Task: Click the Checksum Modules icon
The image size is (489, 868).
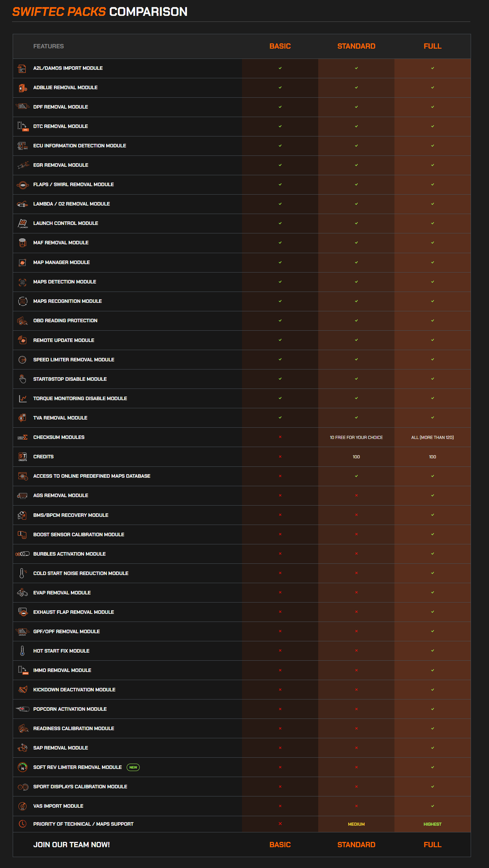Action: point(23,438)
